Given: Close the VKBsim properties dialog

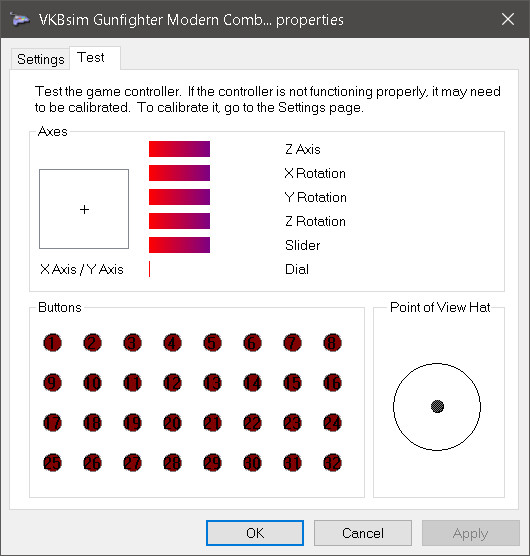Looking at the screenshot, I should tap(508, 19).
